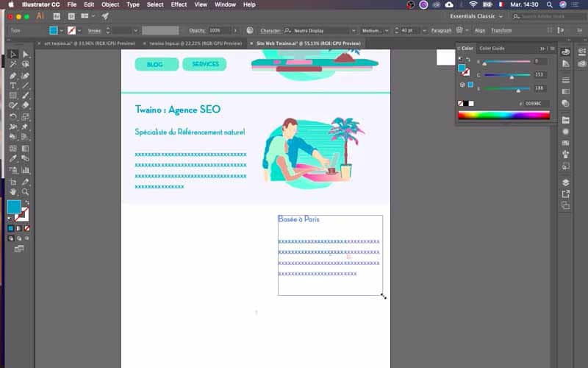
Task: Open the Type menu
Action: 133,4
